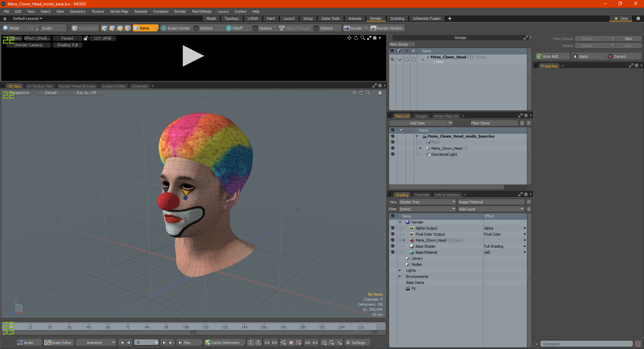Click the record keyframe circle icon
The image size is (644, 349).
tap(291, 343)
